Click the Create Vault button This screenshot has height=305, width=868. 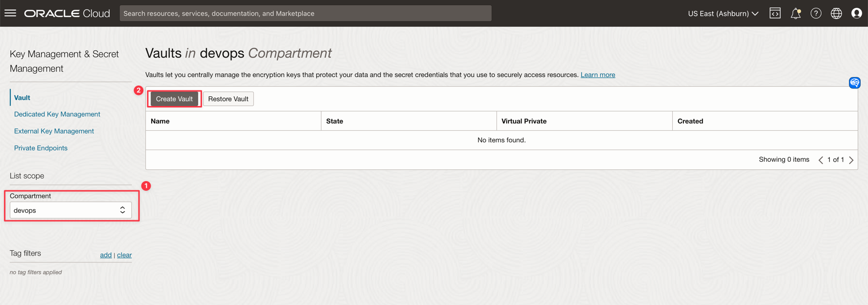tap(174, 99)
